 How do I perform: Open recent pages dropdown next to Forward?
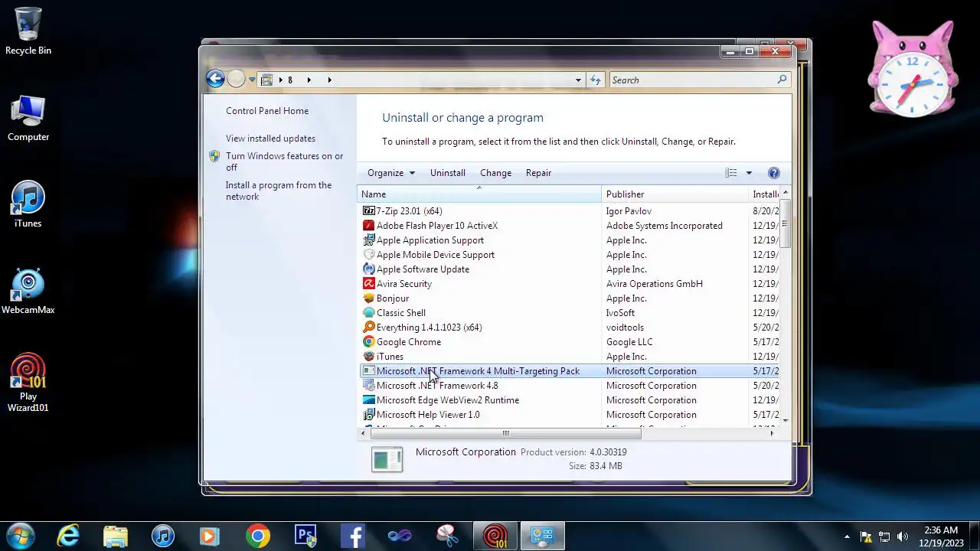[252, 80]
